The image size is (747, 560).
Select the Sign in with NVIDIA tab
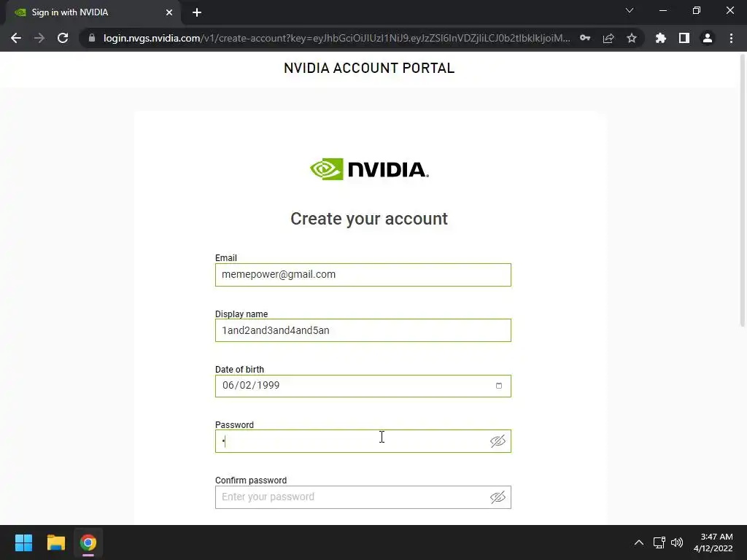[x=93, y=12]
